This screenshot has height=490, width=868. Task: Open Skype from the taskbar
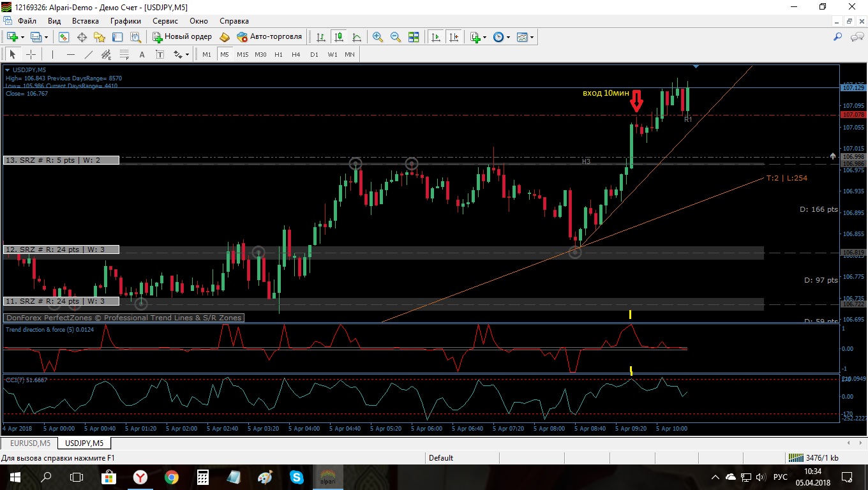(297, 477)
